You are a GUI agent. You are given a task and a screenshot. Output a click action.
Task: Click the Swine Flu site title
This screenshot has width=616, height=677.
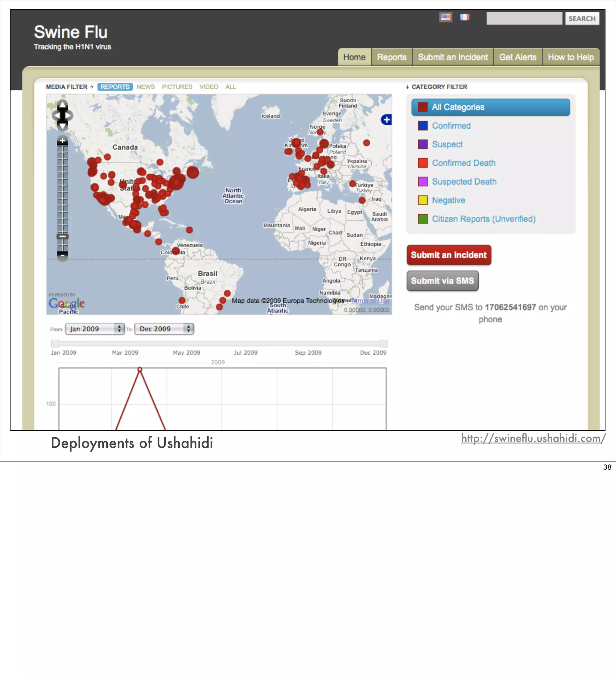(71, 32)
